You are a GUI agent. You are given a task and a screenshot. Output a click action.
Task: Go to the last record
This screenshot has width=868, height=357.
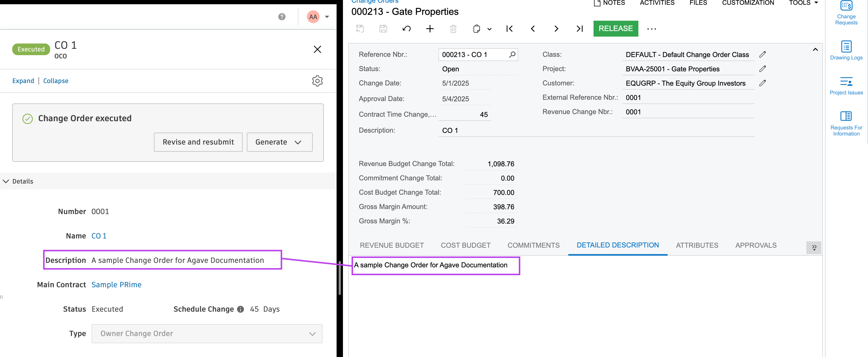pos(579,29)
